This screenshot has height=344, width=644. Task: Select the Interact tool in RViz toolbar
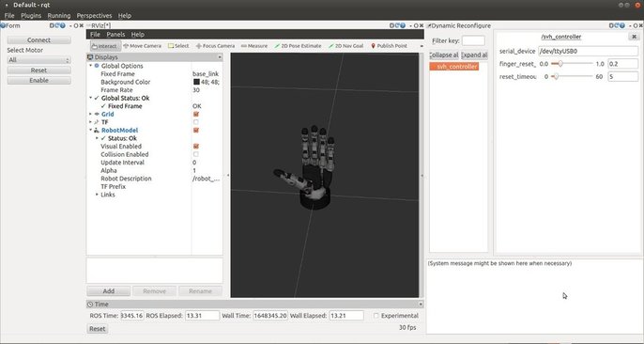105,46
